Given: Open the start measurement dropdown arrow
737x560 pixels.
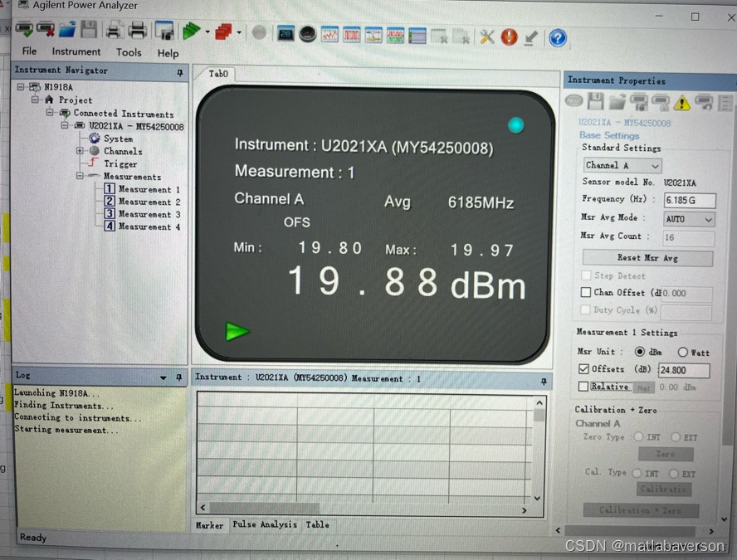Looking at the screenshot, I should 207,32.
